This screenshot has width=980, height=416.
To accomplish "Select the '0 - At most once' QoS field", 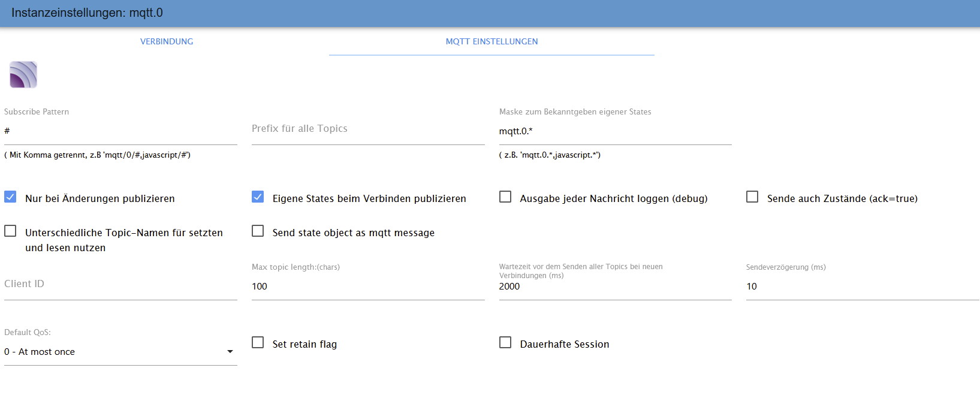I will (120, 352).
